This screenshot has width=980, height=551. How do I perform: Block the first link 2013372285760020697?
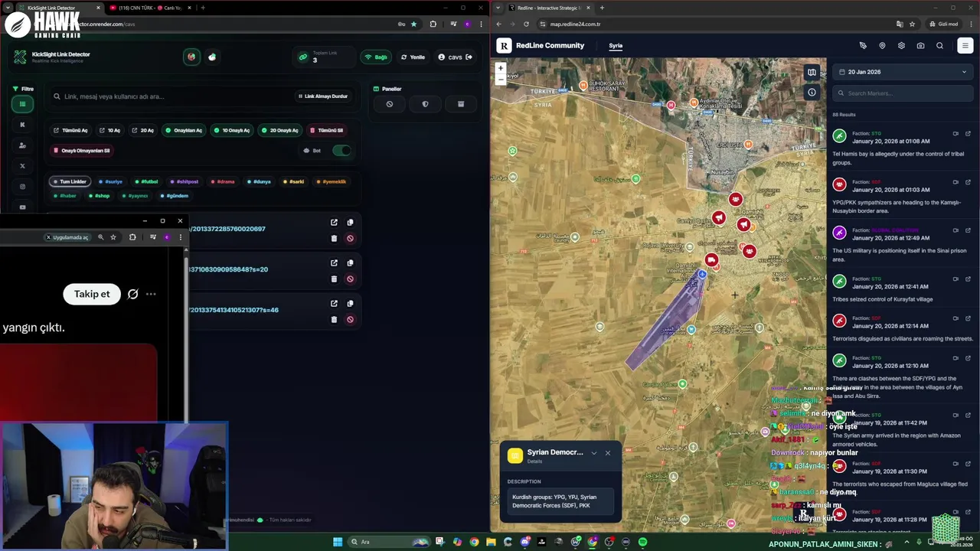coord(350,238)
